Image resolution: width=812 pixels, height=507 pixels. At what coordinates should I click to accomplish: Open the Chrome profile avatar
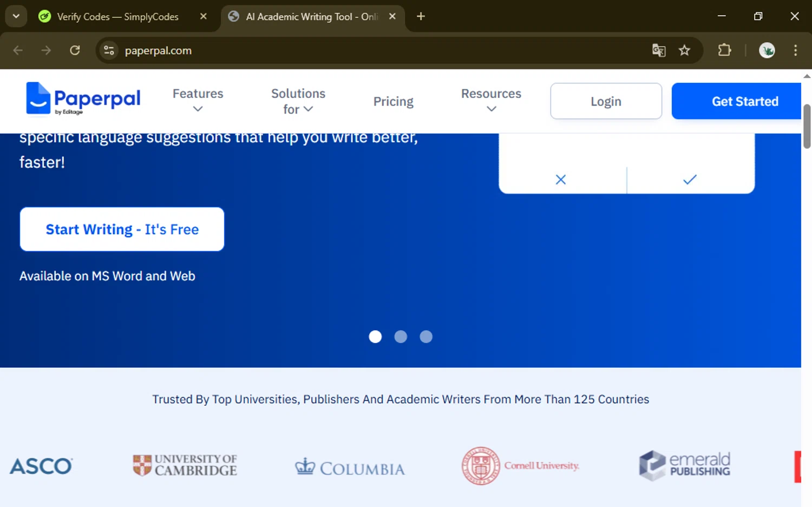click(x=767, y=50)
